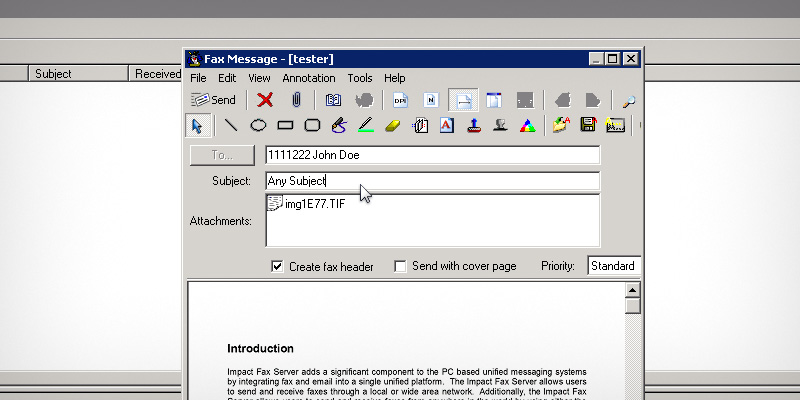Open the Tools menu
The width and height of the screenshot is (800, 400).
tap(360, 78)
